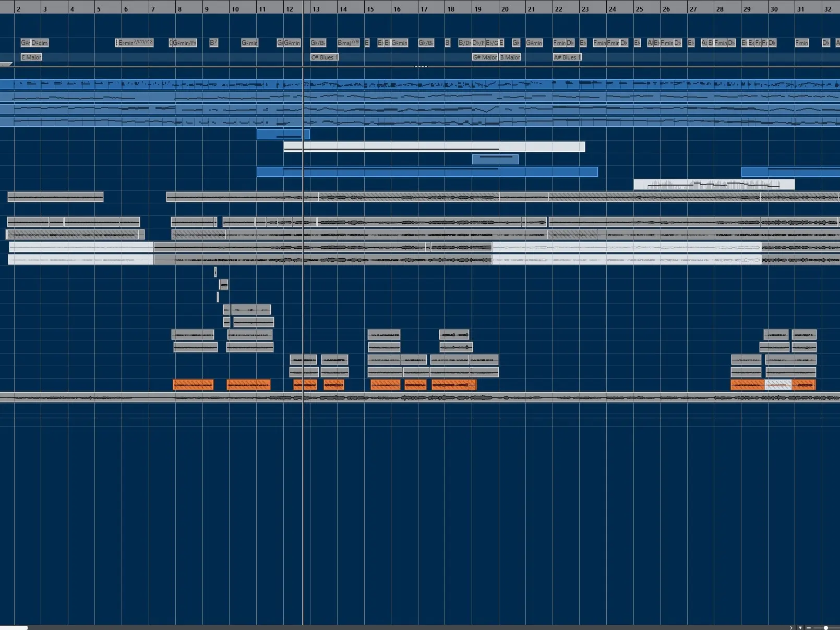Select the B Major scale event
Screen dimensions: 840x630
[510, 57]
